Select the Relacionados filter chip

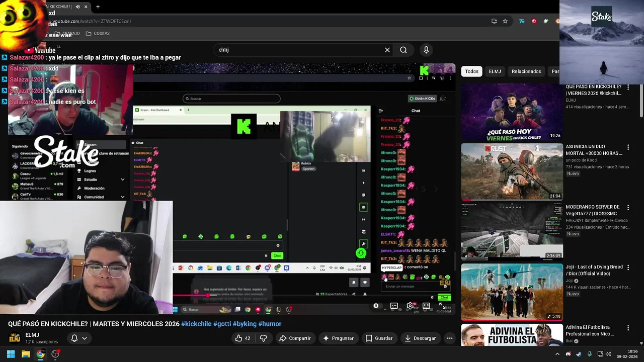[x=526, y=71]
